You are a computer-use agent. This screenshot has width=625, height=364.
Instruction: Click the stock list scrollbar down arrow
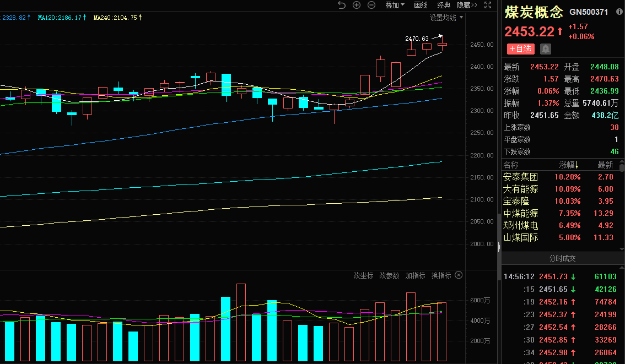click(x=622, y=249)
